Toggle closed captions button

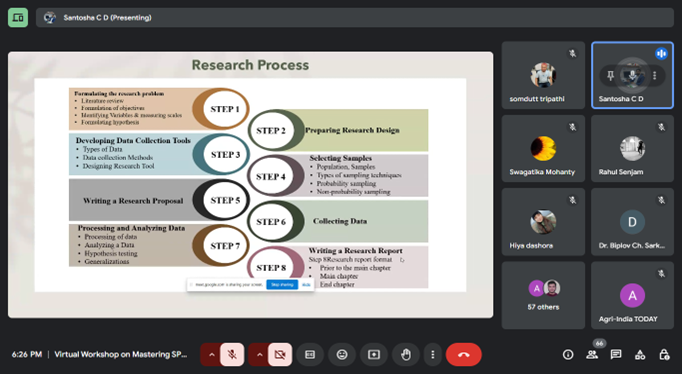click(310, 355)
